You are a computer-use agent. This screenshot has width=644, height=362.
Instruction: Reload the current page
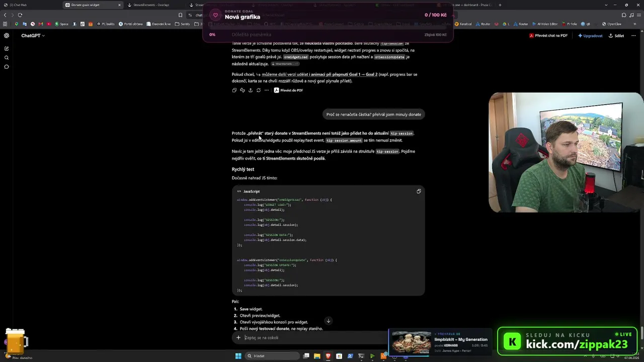tap(20, 15)
